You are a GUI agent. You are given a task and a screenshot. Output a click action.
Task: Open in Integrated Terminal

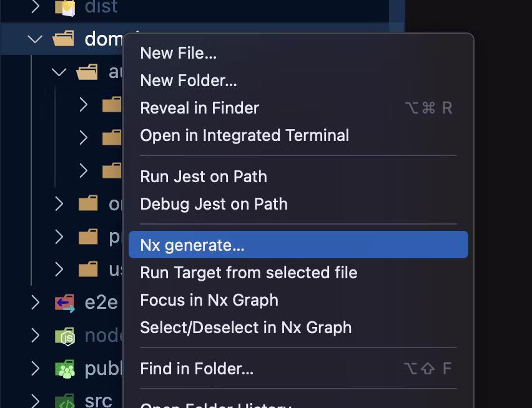tap(244, 135)
